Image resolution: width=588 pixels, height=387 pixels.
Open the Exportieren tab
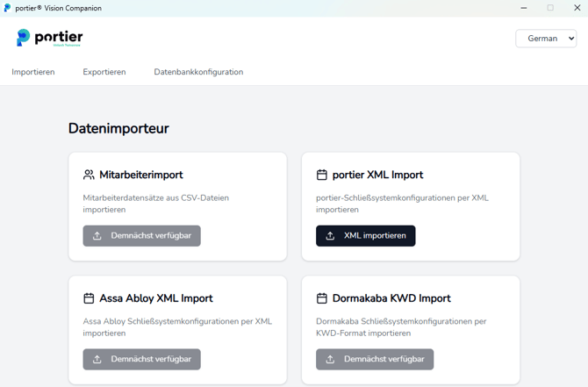[x=104, y=72]
